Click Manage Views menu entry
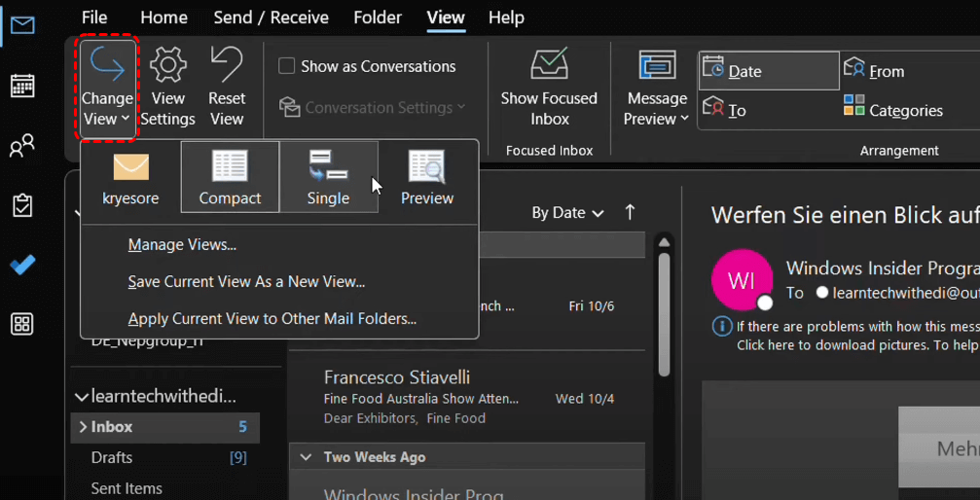Screen dimensions: 980x500 pos(182,245)
